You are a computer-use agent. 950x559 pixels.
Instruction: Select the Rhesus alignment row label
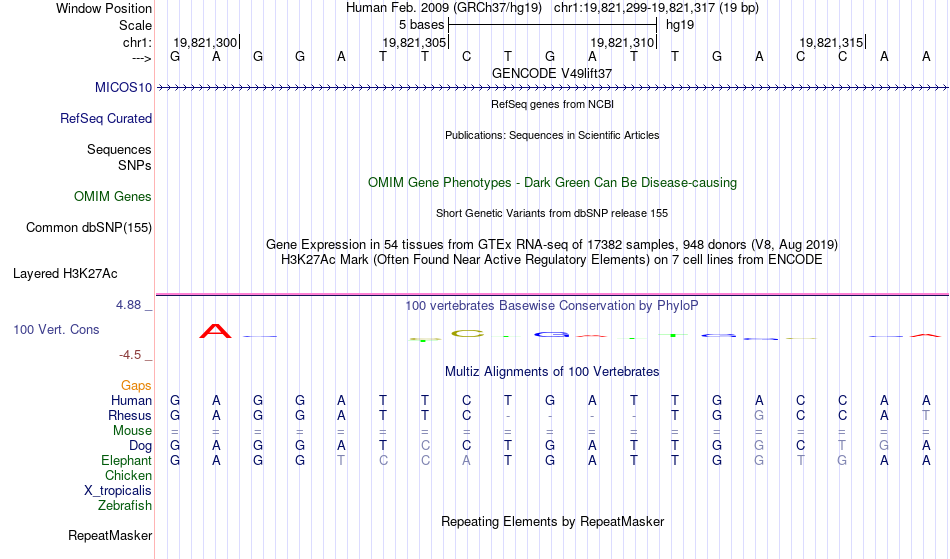130,415
